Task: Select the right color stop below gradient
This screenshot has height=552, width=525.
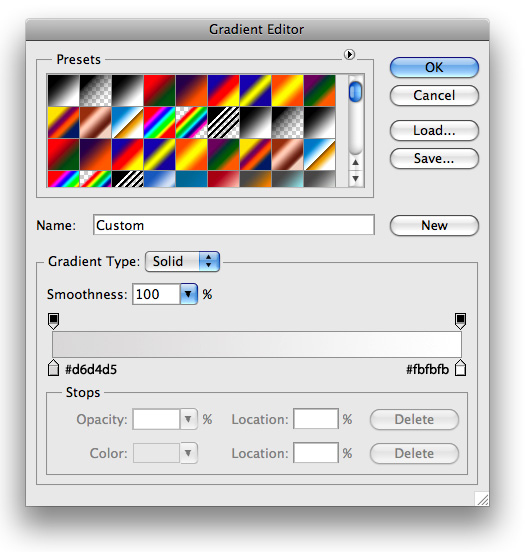Action: (x=461, y=368)
